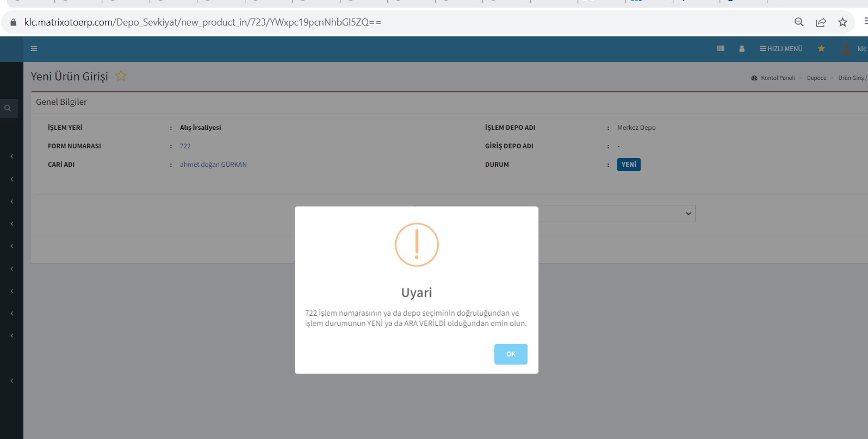Image resolution: width=868 pixels, height=439 pixels.
Task: Click the browser address bar URL
Action: pyautogui.click(x=202, y=22)
